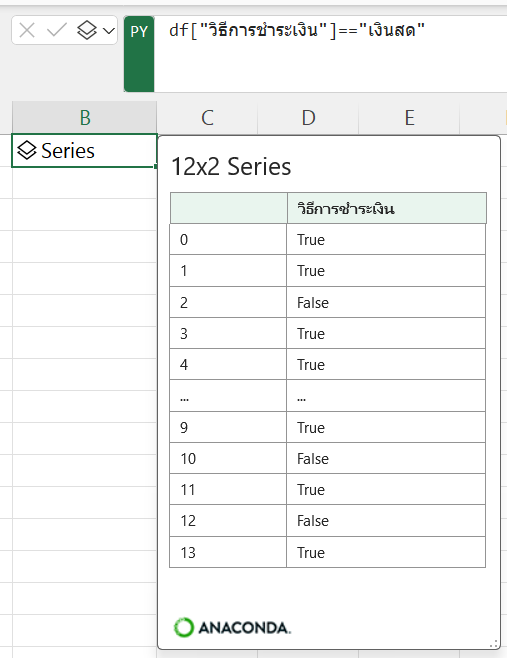Click the Anaconda logo
Screen dimensions: 507x658
(232, 627)
